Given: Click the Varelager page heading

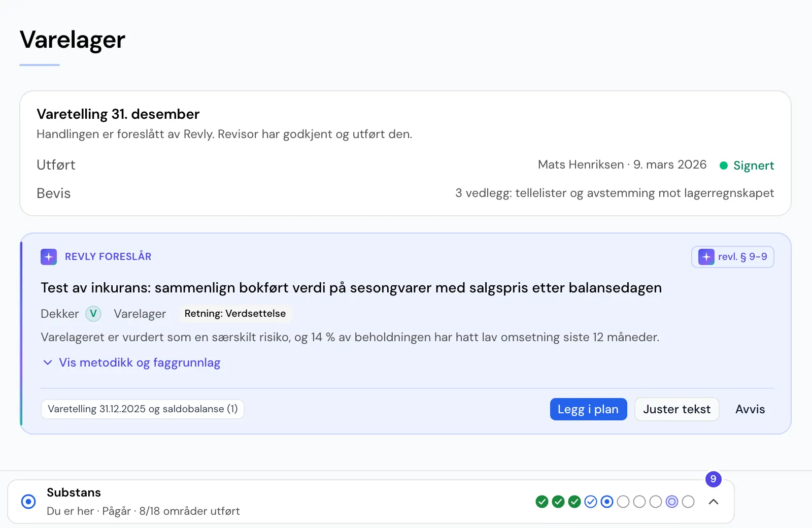Looking at the screenshot, I should pyautogui.click(x=73, y=40).
